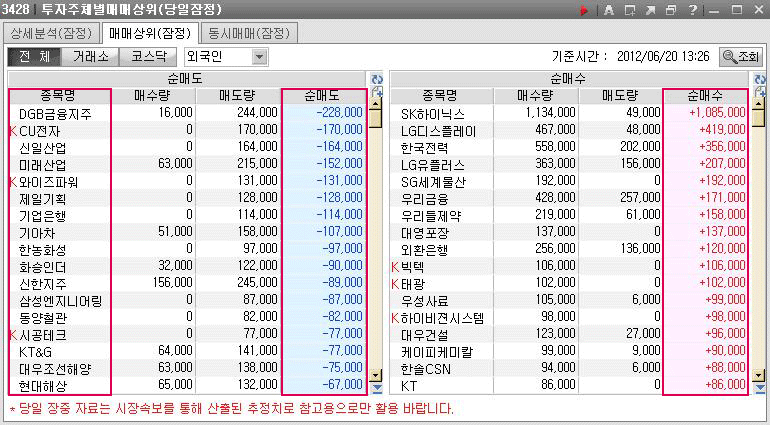Select the DGB금융지주 row

[188, 113]
